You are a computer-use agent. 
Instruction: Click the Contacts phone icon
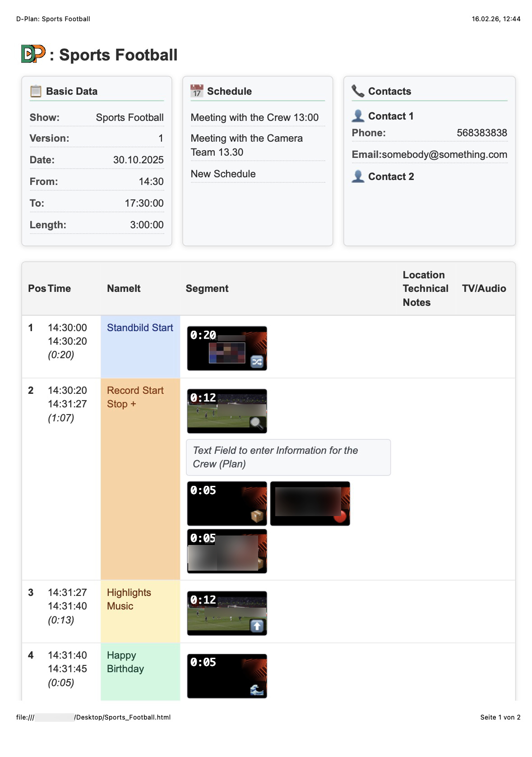pos(358,91)
